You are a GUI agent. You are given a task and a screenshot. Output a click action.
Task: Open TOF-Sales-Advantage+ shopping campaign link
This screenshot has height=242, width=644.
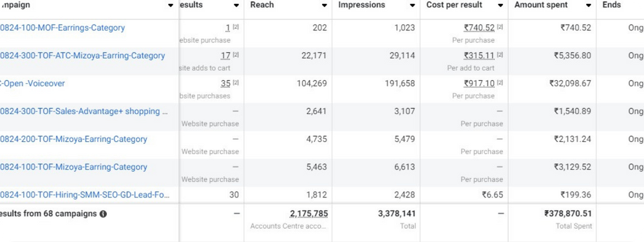click(84, 112)
